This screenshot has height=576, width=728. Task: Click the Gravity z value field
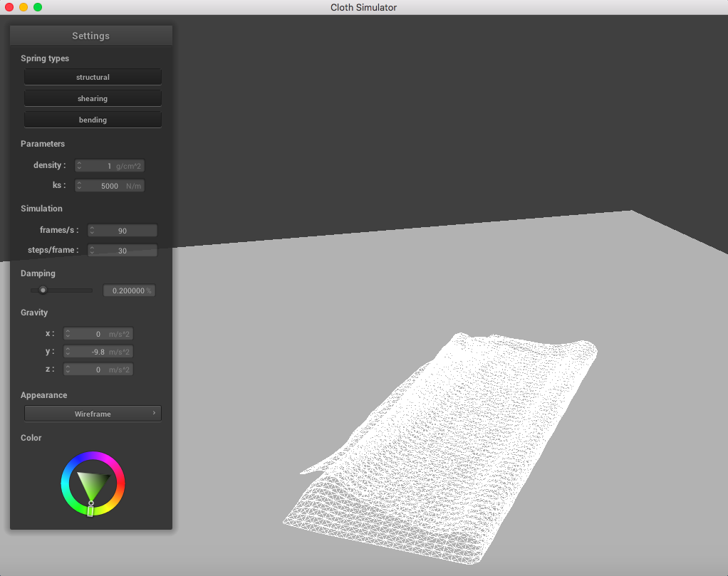[98, 370]
